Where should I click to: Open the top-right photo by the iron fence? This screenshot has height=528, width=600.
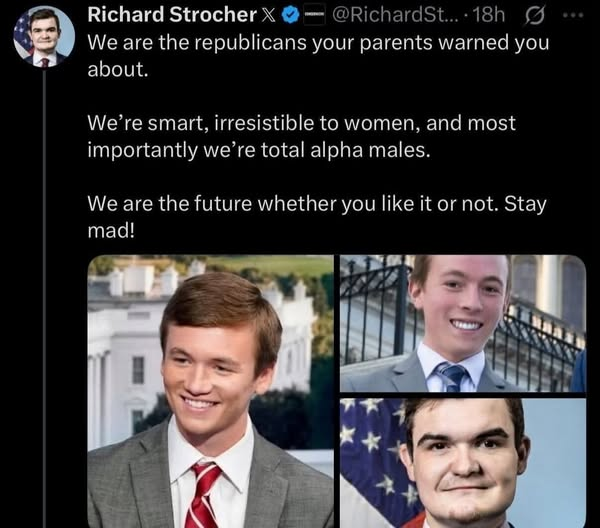pyautogui.click(x=462, y=322)
